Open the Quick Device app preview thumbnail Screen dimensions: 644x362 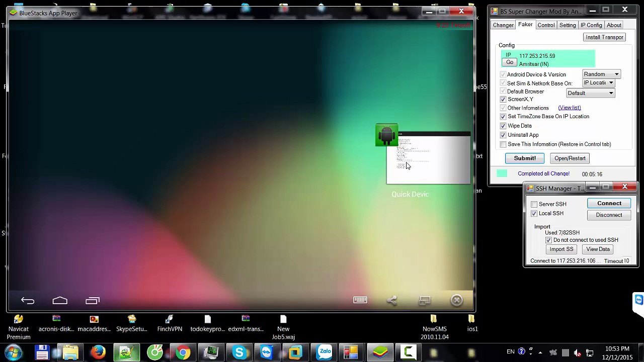(429, 158)
